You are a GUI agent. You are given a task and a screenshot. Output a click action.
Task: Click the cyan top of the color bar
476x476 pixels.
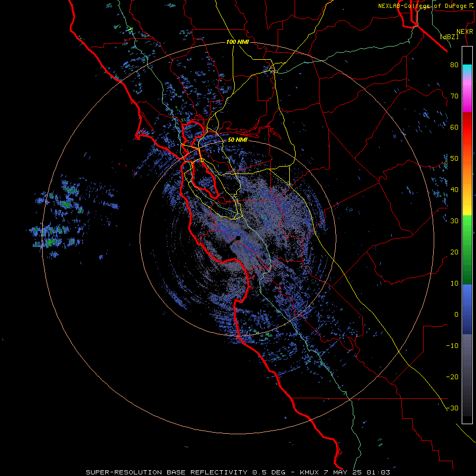pyautogui.click(x=467, y=69)
